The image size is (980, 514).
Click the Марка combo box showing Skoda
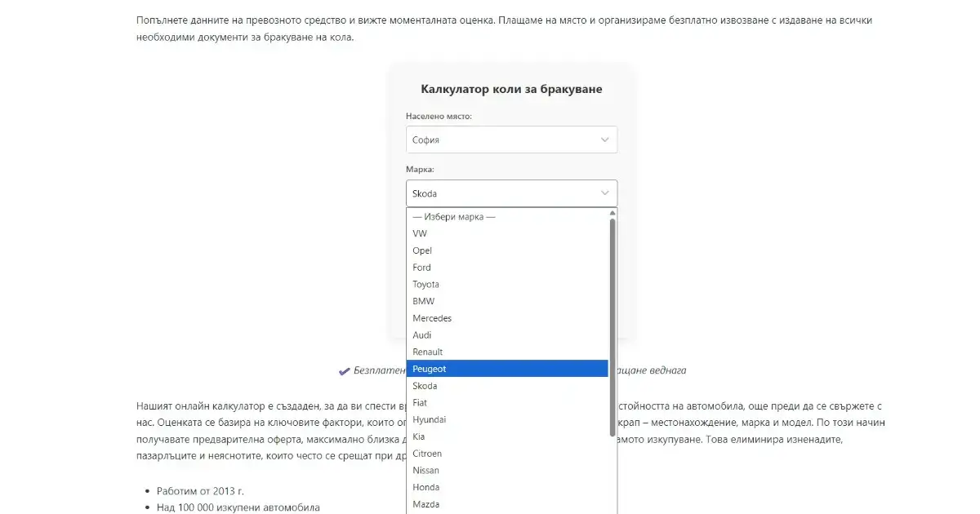pyautogui.click(x=511, y=193)
